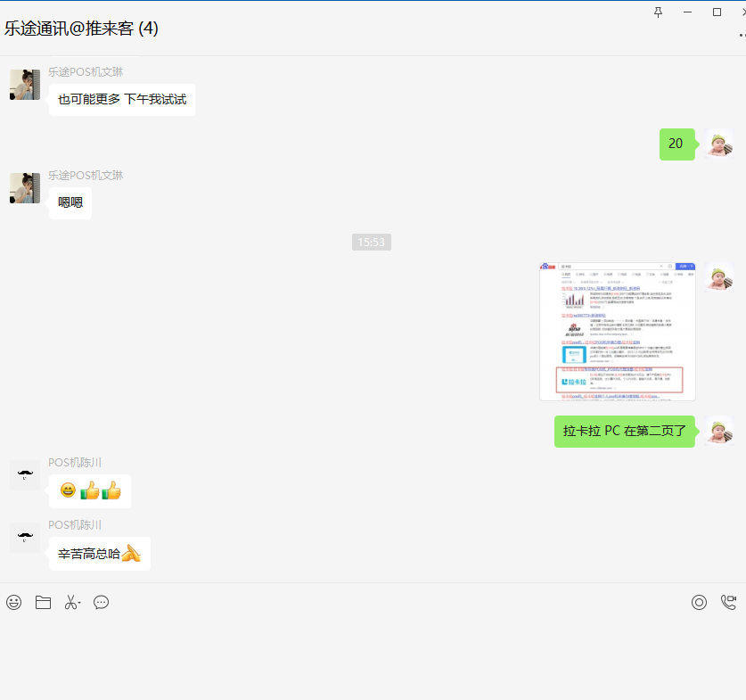Select the '拉卡拉 PC 在第二页了' message bubble

624,432
